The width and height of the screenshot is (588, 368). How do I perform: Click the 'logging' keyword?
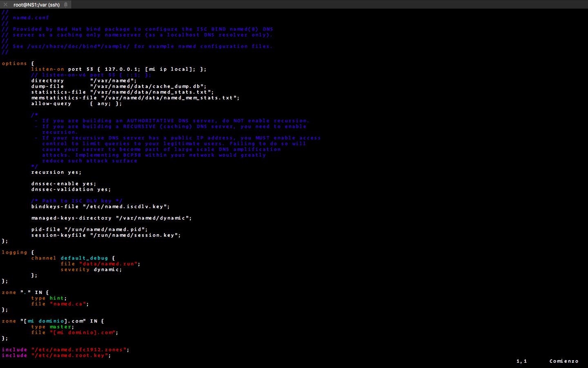14,252
